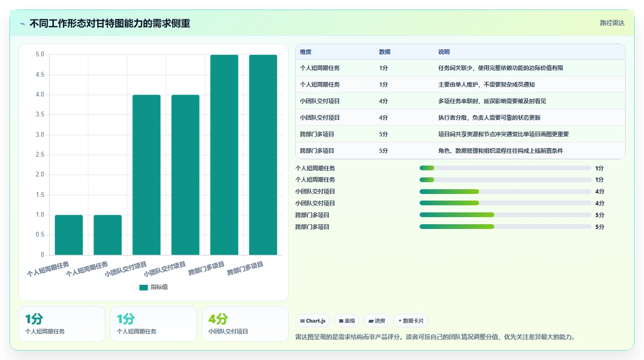The width and height of the screenshot is (644, 360).
Task: Toggle the 指标值 legend color swatch
Action: click(x=144, y=287)
